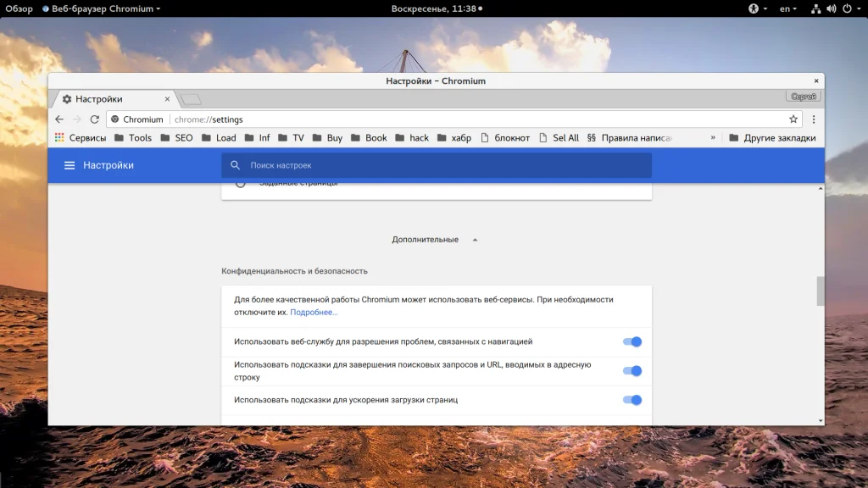The height and width of the screenshot is (488, 868).
Task: Open Chromium's three-dot menu
Action: click(814, 119)
